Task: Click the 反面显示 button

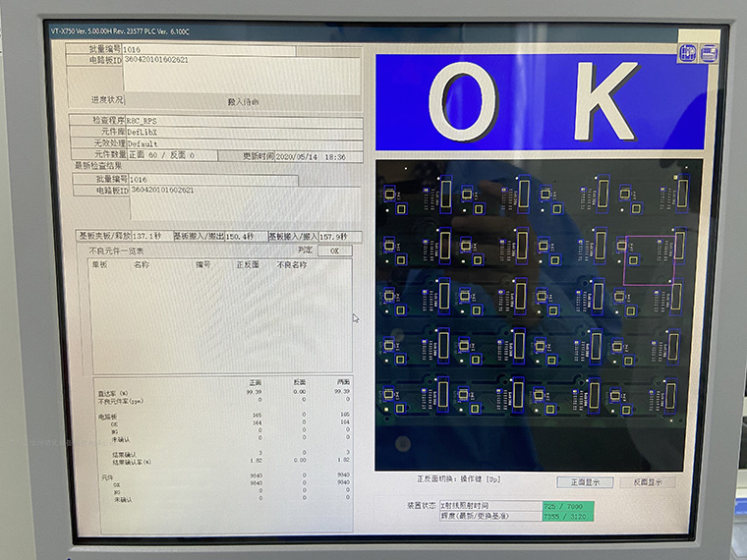Action: pos(654,482)
